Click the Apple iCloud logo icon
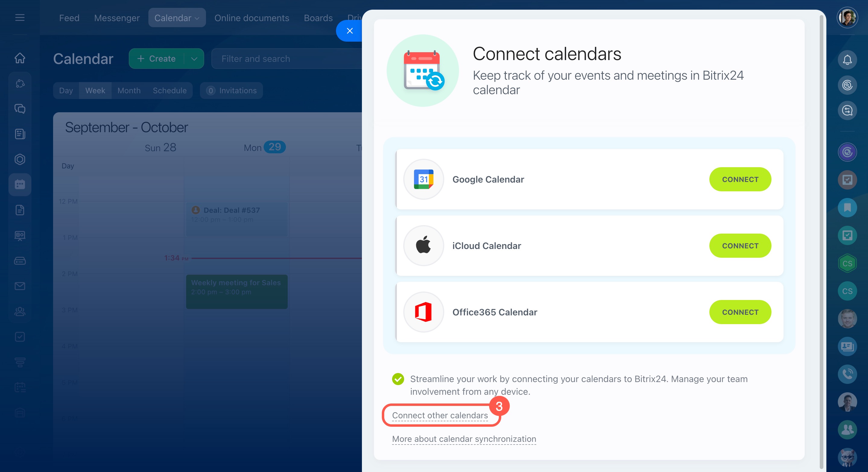 click(x=423, y=245)
